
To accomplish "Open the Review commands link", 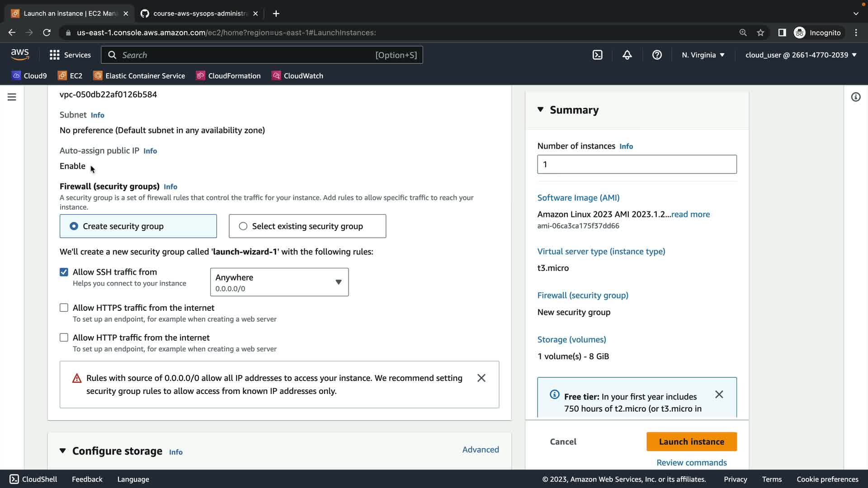I will pos(691,463).
